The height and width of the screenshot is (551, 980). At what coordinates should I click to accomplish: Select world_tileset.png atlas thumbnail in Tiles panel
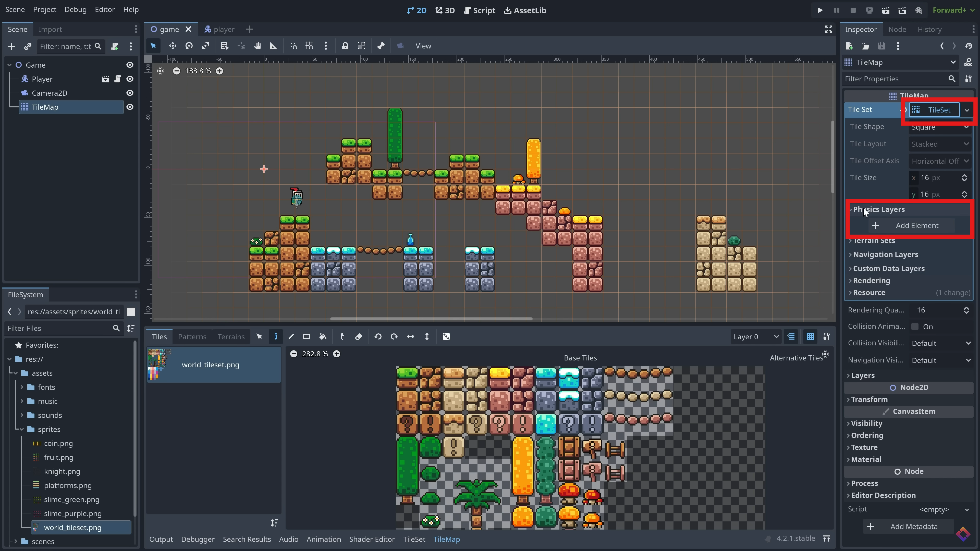[160, 365]
